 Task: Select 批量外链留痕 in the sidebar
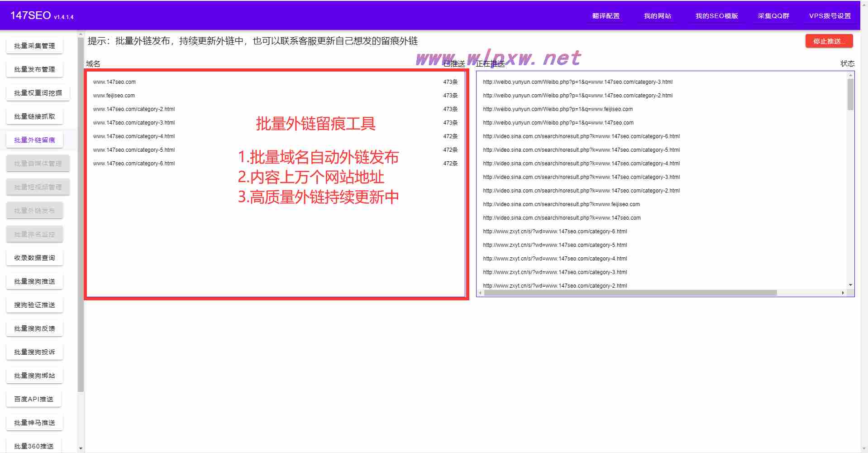(x=34, y=140)
